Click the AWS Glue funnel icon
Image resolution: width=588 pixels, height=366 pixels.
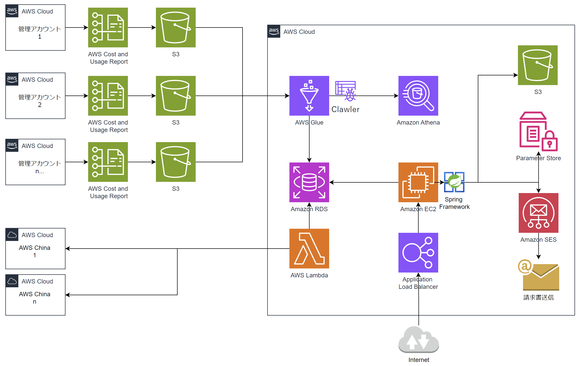[x=309, y=96]
